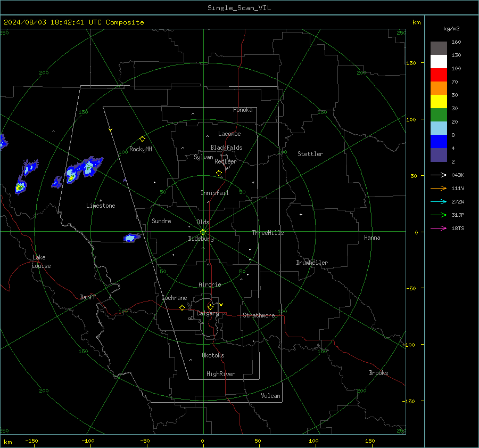479x448 pixels.
Task: Click the Banff town label
Action: (x=88, y=297)
